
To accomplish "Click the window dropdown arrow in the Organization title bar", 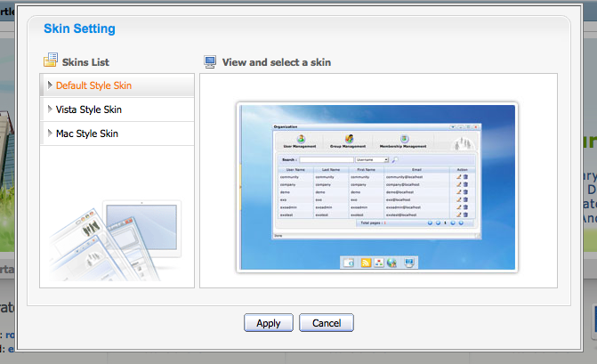I will tap(453, 127).
